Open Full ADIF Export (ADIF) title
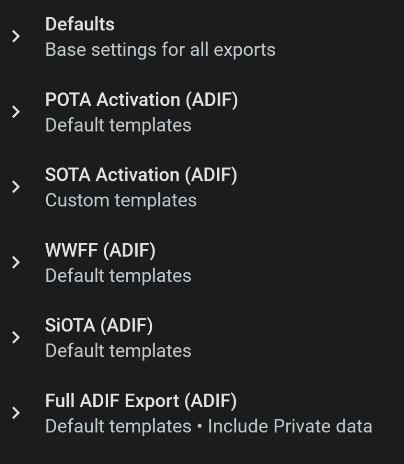The height and width of the screenshot is (464, 404). click(141, 401)
